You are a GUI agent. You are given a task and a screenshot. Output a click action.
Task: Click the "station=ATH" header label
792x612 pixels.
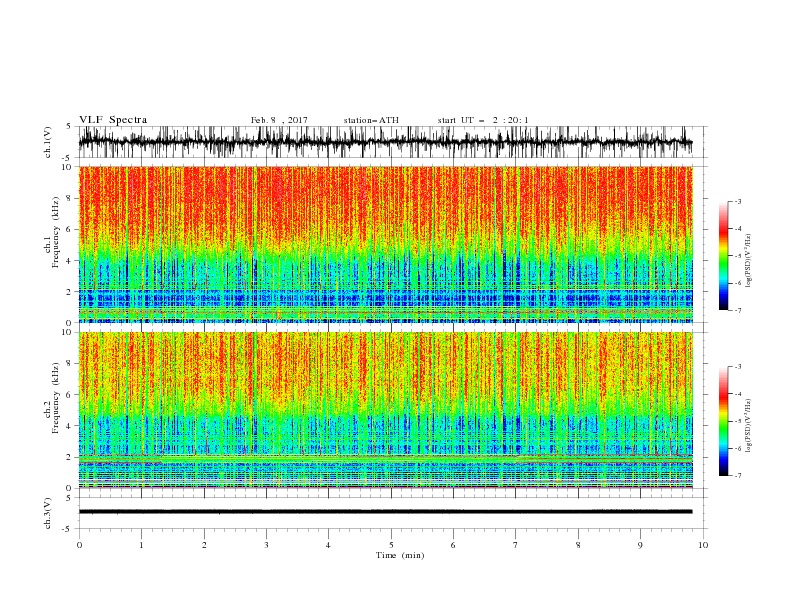(371, 120)
